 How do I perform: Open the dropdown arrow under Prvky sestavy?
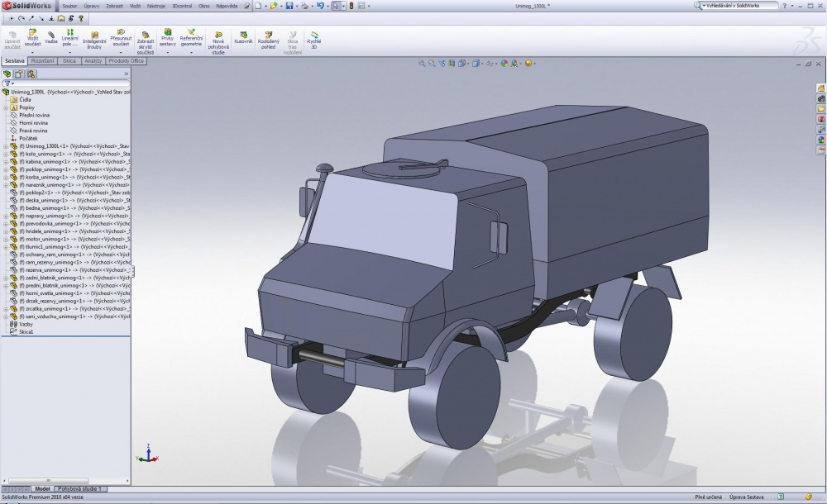point(168,53)
